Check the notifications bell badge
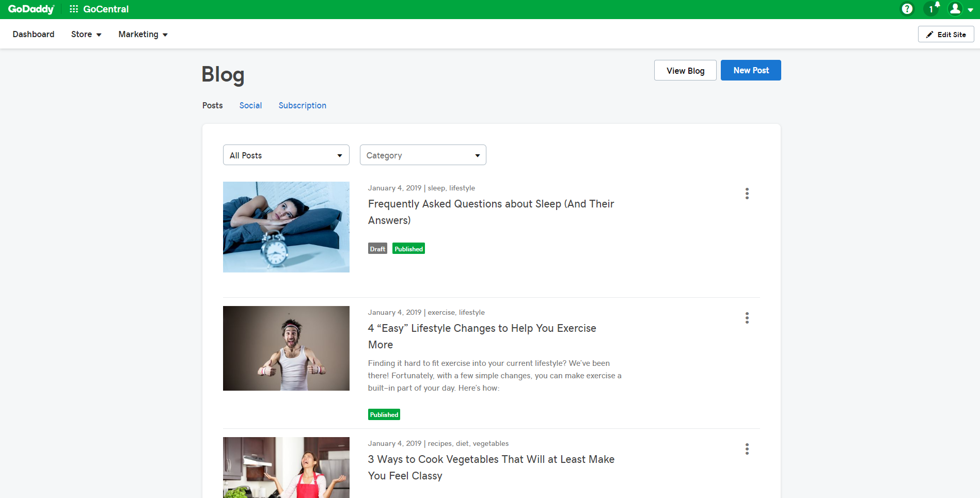980x498 pixels. pos(931,9)
